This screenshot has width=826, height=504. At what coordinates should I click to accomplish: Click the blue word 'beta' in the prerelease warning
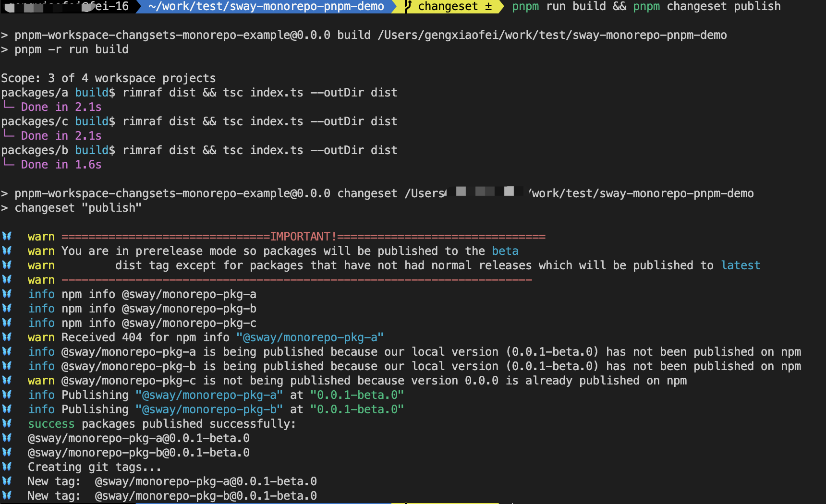point(505,251)
